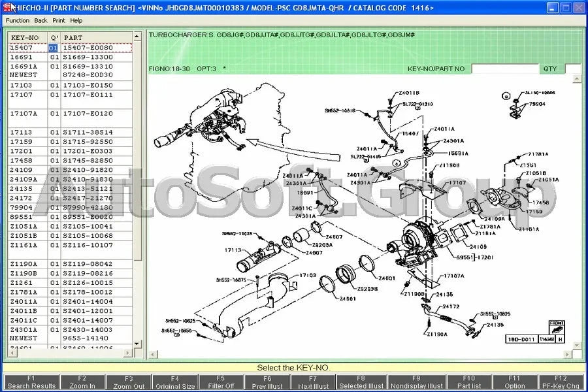
Task: Toggle Filter Off with F5
Action: click(x=221, y=381)
